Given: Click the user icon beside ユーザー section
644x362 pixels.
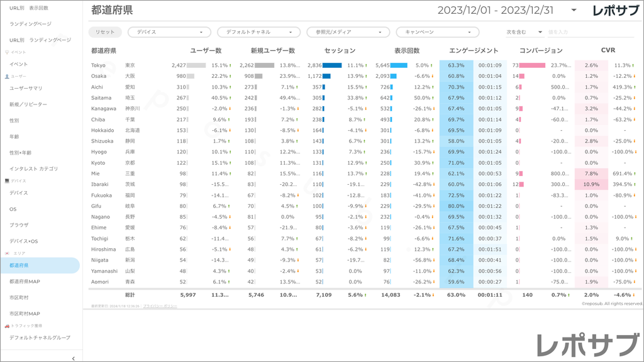Looking at the screenshot, I should 7,76.
